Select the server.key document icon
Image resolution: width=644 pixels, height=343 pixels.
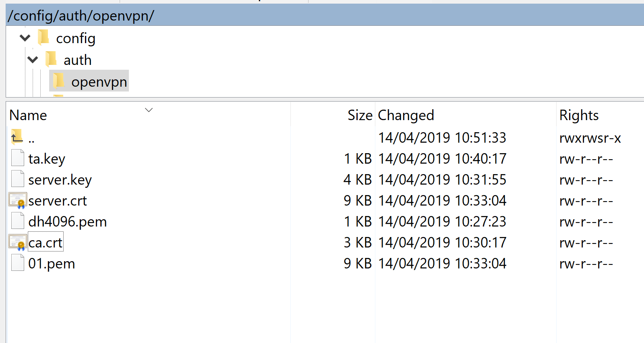coord(17,179)
